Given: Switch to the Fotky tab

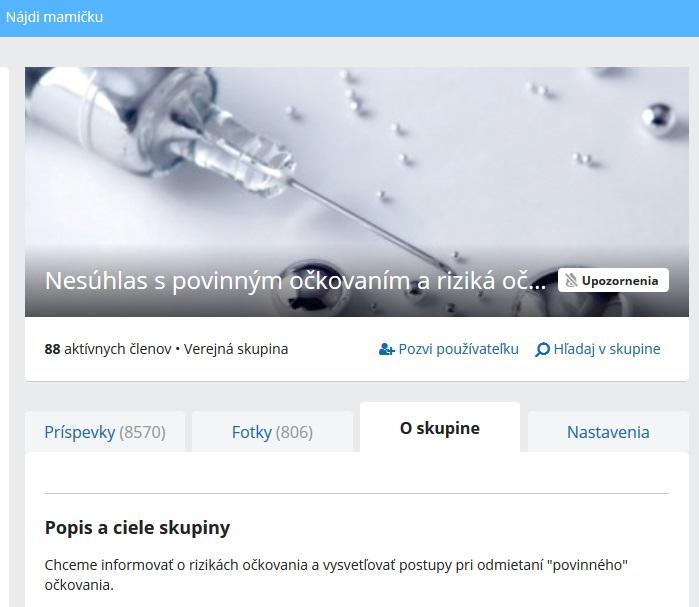Looking at the screenshot, I should pyautogui.click(x=272, y=432).
